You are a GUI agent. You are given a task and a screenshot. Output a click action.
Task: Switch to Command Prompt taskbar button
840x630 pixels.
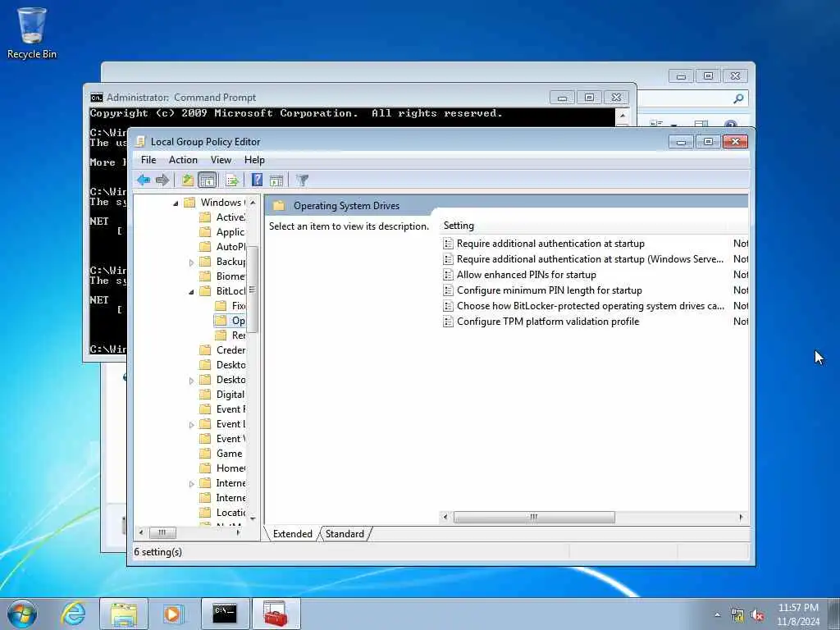tap(225, 614)
